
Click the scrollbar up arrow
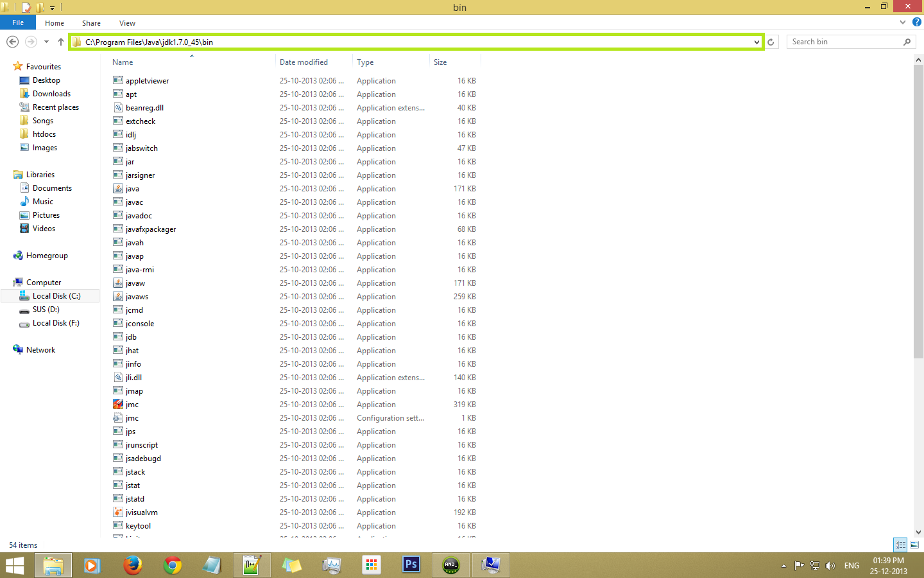pos(918,60)
